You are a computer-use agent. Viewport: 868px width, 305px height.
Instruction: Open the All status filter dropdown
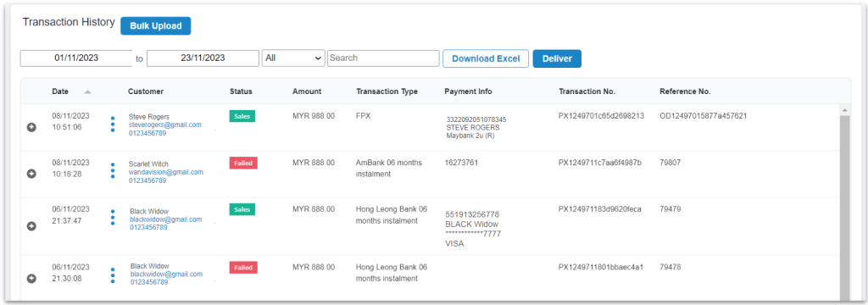293,58
